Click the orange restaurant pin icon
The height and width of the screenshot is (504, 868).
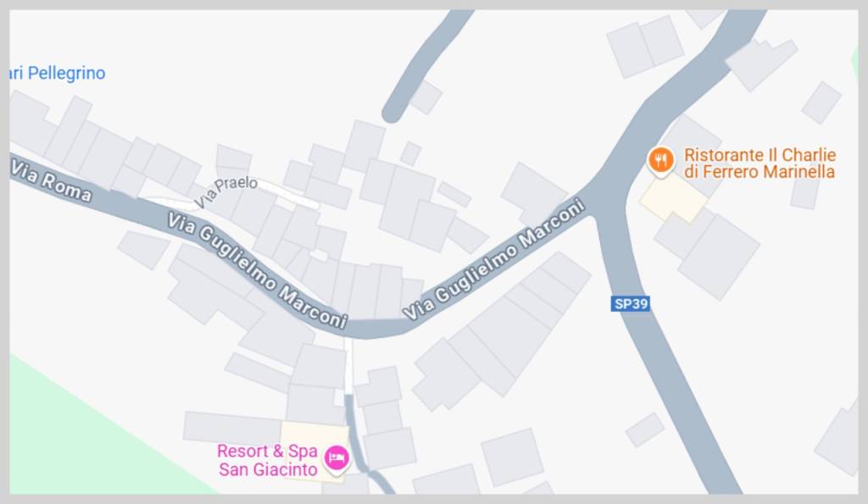[x=660, y=161]
